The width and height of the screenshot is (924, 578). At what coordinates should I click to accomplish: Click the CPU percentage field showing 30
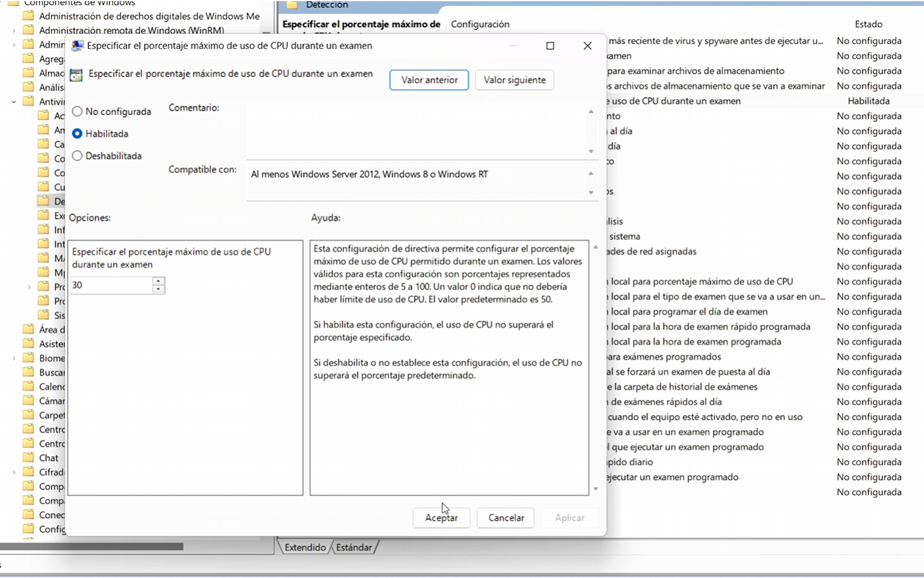[x=111, y=285]
